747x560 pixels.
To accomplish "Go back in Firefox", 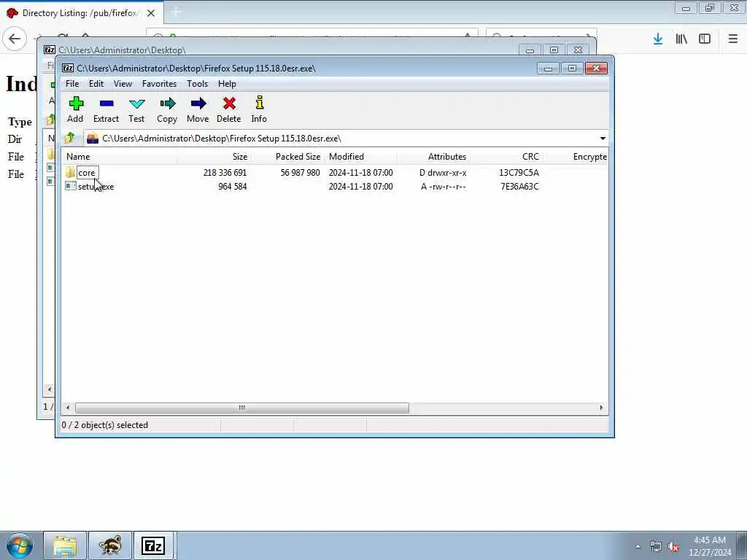I will click(15, 39).
